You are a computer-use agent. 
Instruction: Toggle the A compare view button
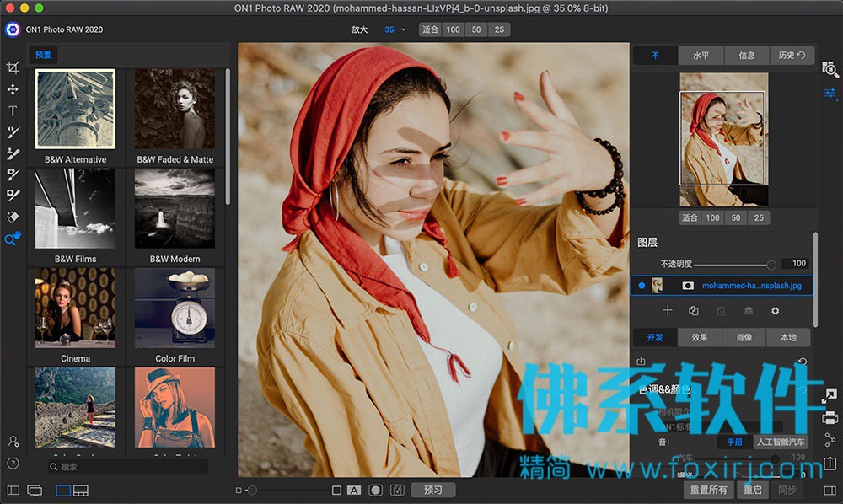(x=354, y=490)
